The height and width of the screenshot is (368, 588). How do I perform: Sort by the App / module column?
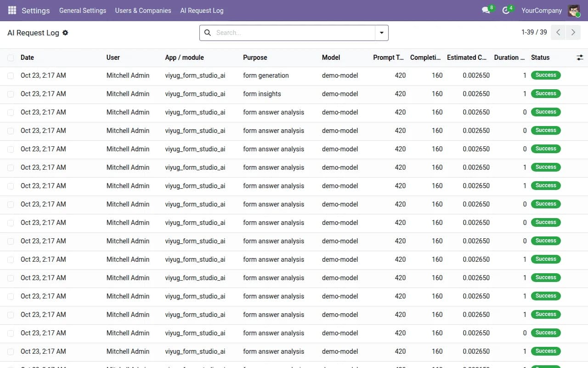tap(185, 57)
